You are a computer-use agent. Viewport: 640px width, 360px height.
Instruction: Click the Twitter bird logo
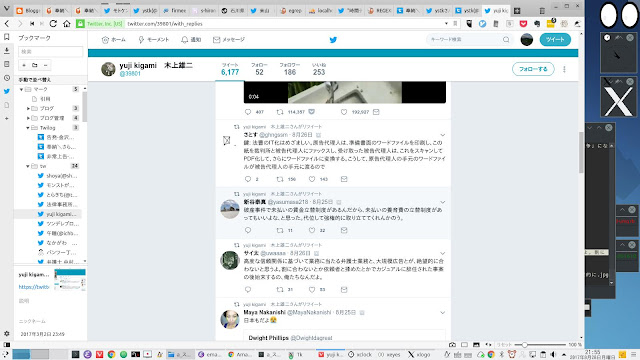click(x=333, y=40)
